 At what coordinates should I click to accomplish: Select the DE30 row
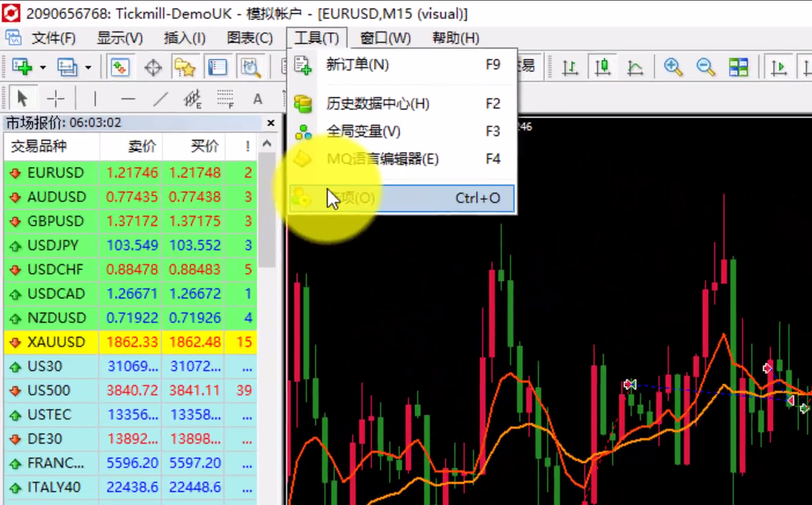(130, 439)
